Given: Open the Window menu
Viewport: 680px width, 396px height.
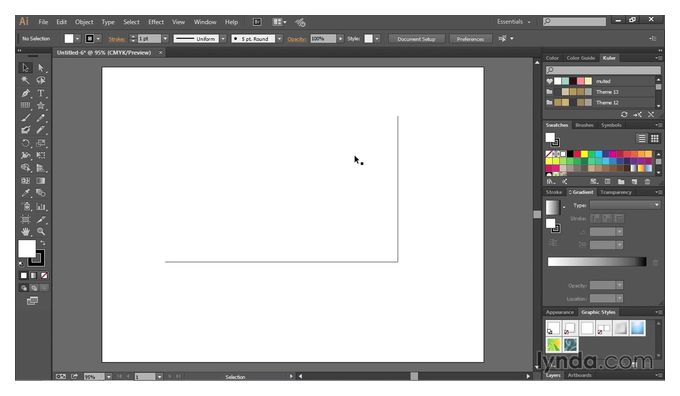Looking at the screenshot, I should pyautogui.click(x=205, y=22).
